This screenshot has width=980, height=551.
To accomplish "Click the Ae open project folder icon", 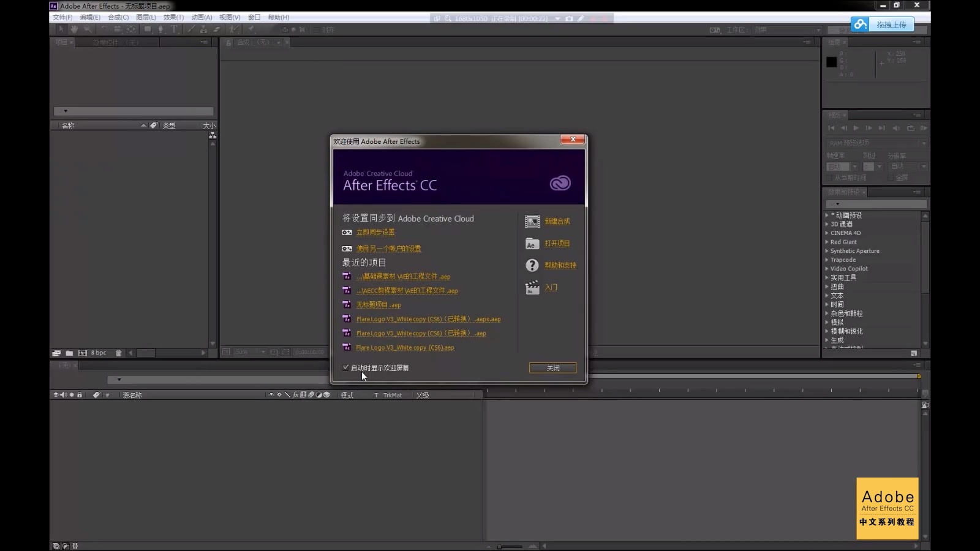I will point(532,244).
